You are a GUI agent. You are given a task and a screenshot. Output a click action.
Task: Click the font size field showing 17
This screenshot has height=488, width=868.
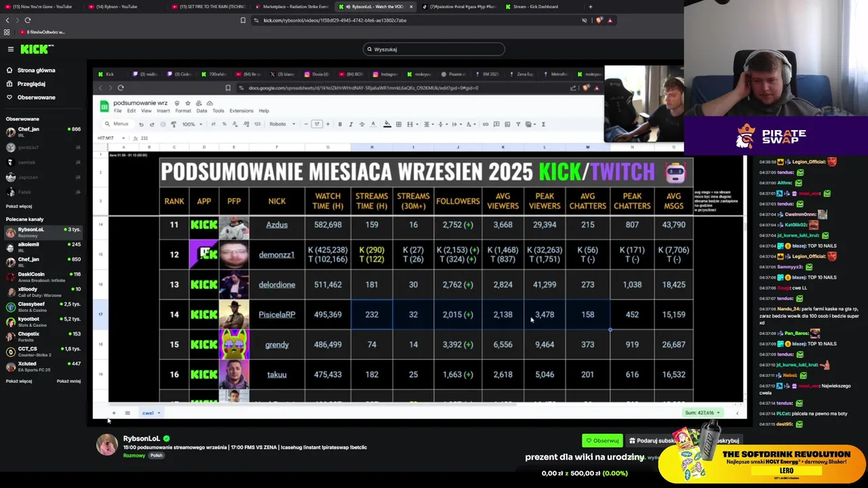point(317,124)
